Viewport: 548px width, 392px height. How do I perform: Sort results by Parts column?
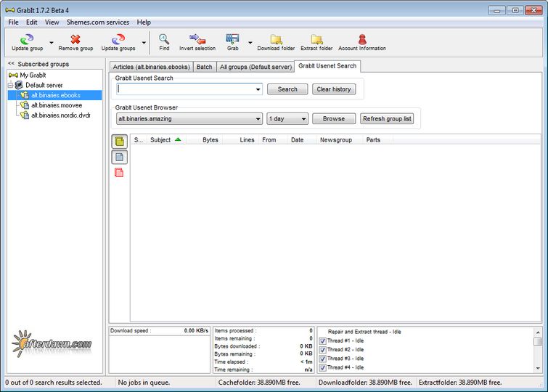click(378, 140)
